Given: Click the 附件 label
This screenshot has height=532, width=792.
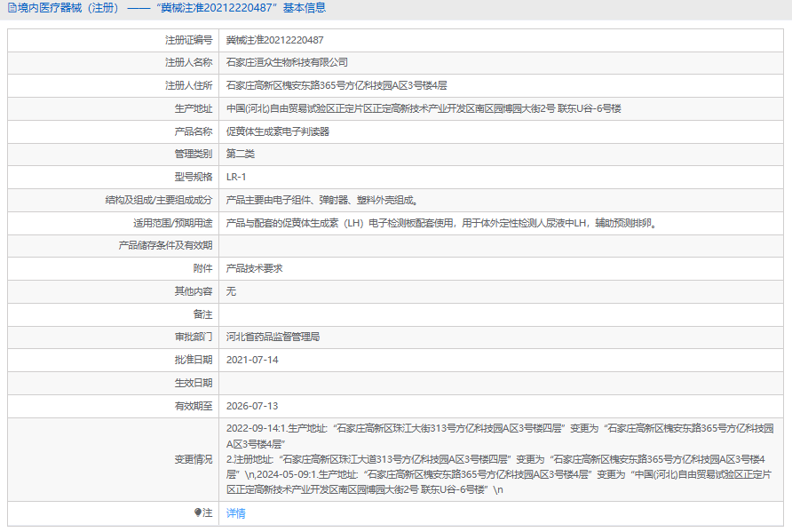Looking at the screenshot, I should pyautogui.click(x=202, y=268).
